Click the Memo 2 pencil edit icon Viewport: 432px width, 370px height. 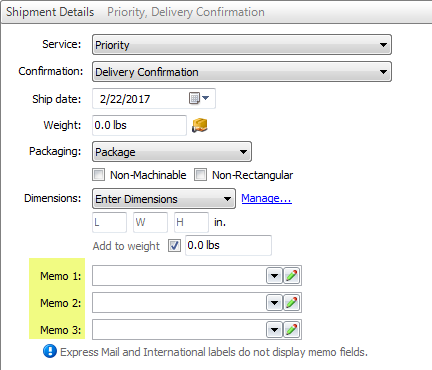click(292, 303)
